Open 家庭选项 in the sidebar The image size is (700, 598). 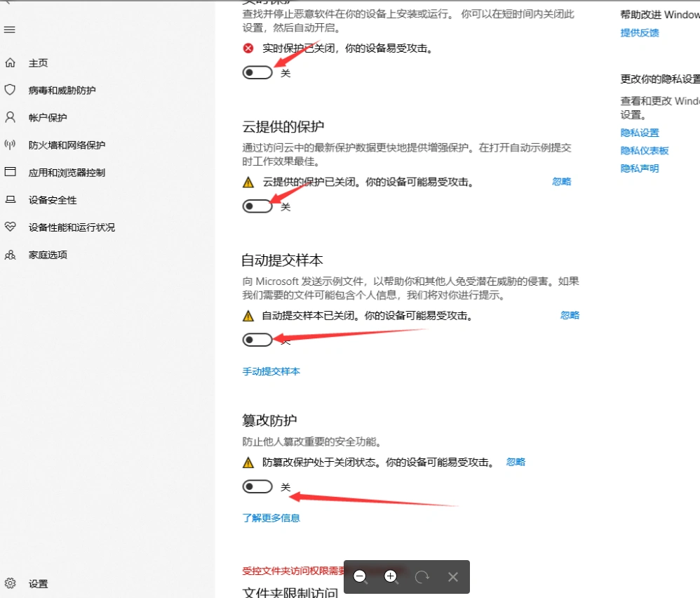[x=48, y=255]
